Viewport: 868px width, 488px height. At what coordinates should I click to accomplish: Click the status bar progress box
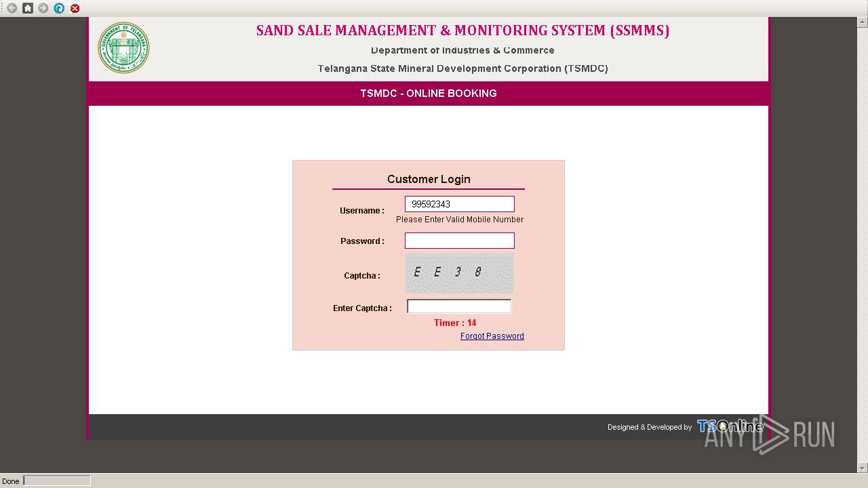point(57,481)
